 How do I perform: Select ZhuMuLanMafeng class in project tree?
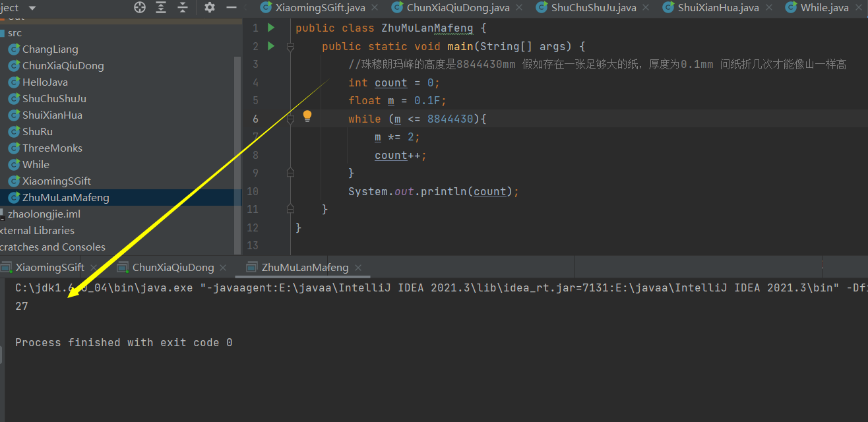click(x=65, y=197)
